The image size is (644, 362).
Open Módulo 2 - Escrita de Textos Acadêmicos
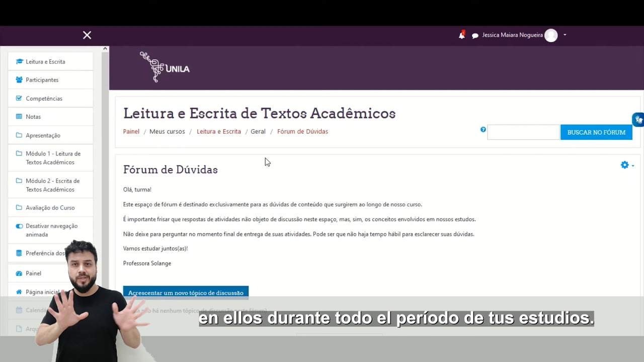(50, 185)
